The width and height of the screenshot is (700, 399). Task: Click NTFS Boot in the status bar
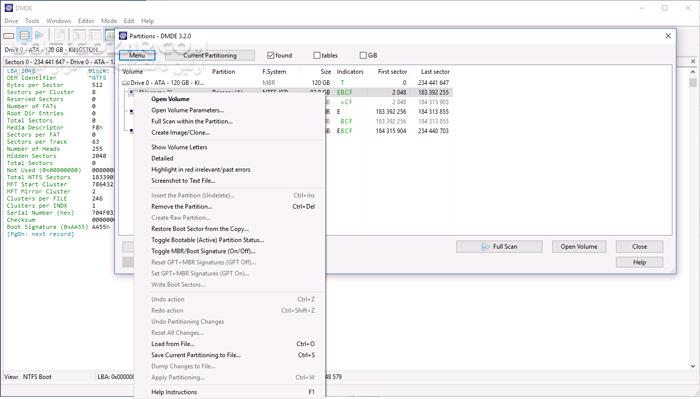pyautogui.click(x=37, y=377)
